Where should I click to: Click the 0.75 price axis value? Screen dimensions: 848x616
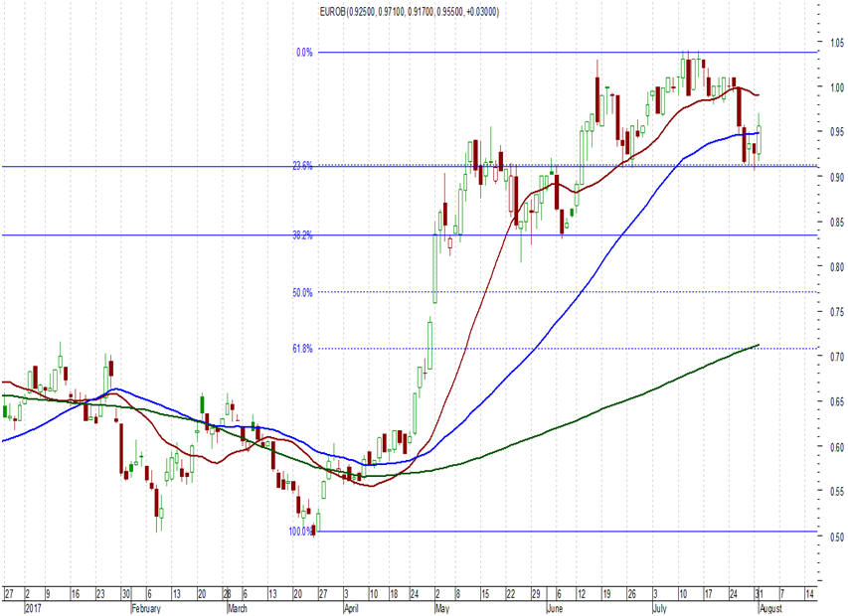pos(837,311)
